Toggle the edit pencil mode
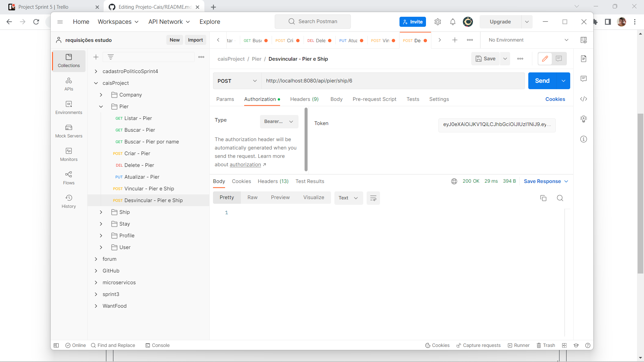Viewport: 644px width, 362px height. click(545, 59)
